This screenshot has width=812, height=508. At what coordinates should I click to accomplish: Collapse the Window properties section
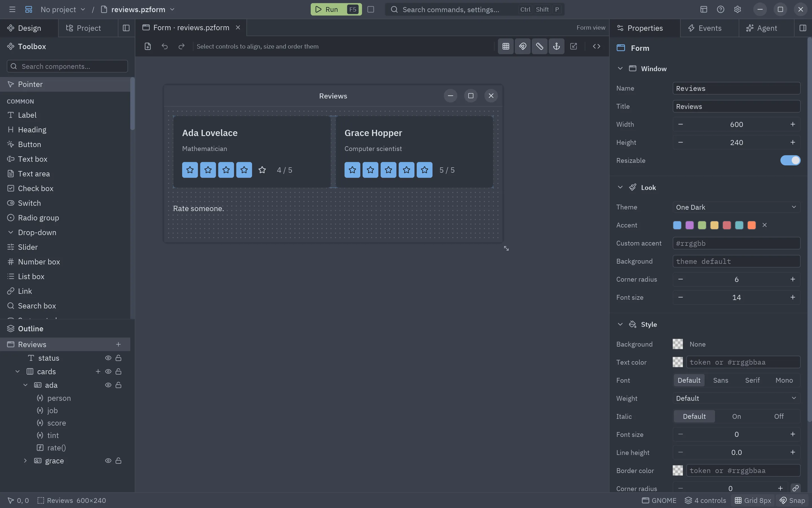[x=620, y=69]
